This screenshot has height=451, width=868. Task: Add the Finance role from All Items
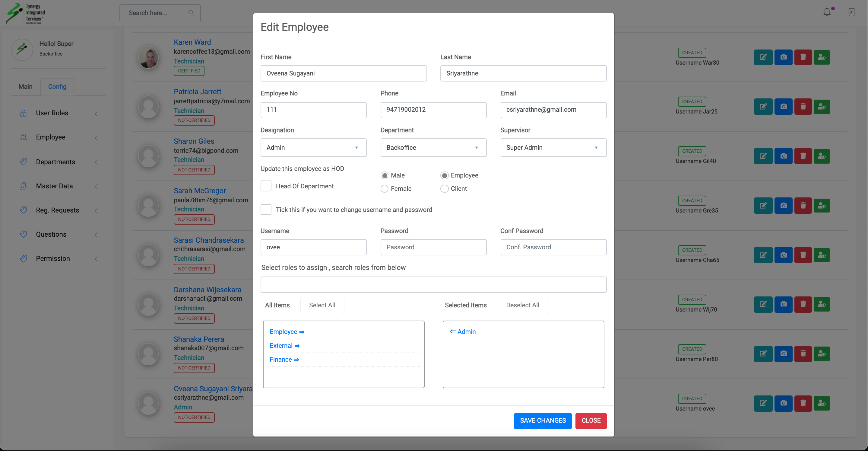point(284,360)
